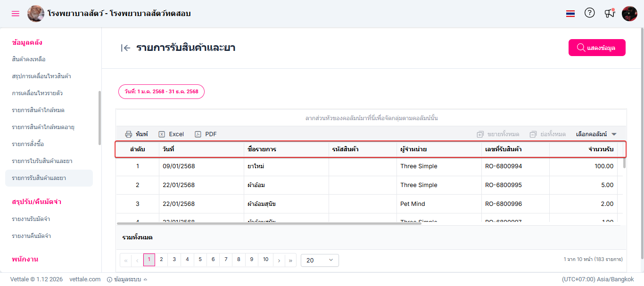
Task: Click the pink แสดงข้อมูล button
Action: point(597,48)
